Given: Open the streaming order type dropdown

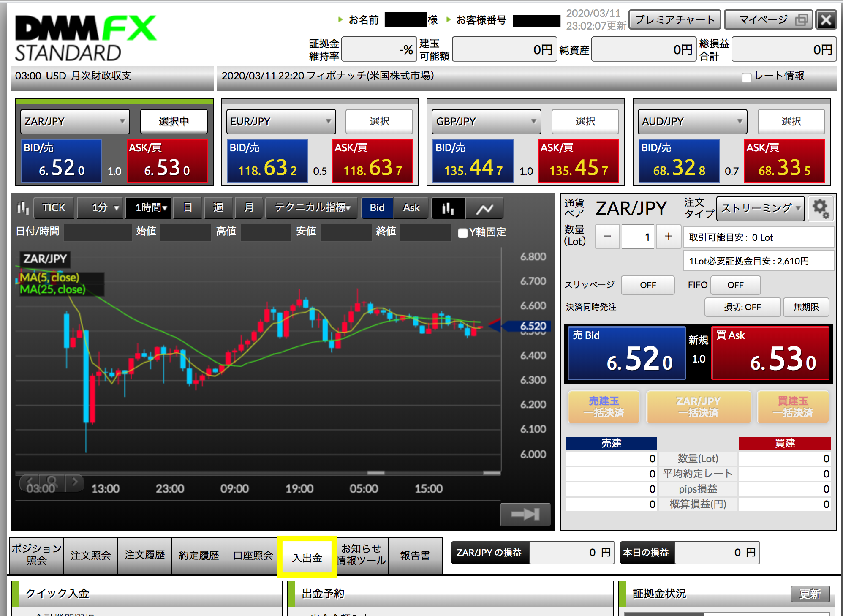Looking at the screenshot, I should pyautogui.click(x=761, y=208).
